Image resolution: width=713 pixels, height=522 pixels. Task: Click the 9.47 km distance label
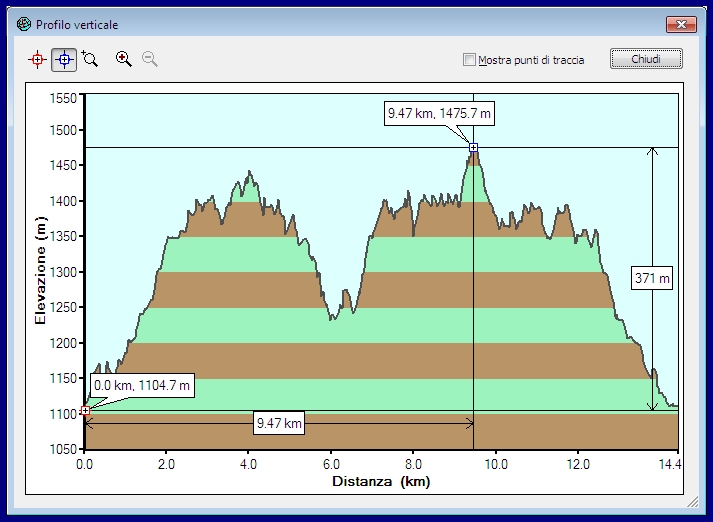[279, 423]
